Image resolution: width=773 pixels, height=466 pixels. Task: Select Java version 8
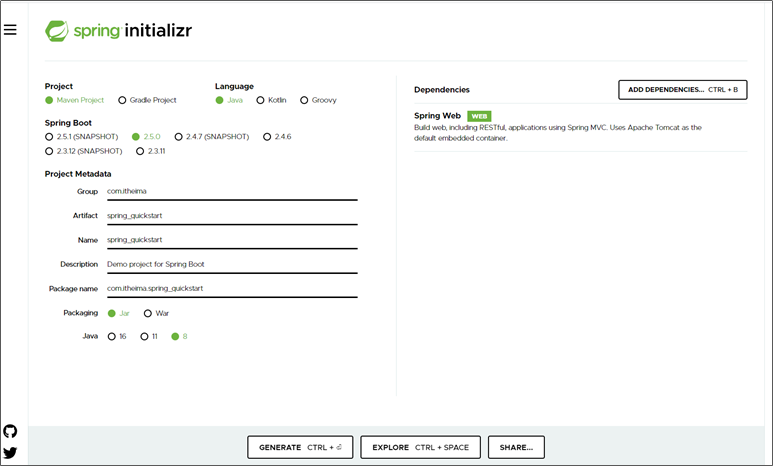pyautogui.click(x=175, y=336)
